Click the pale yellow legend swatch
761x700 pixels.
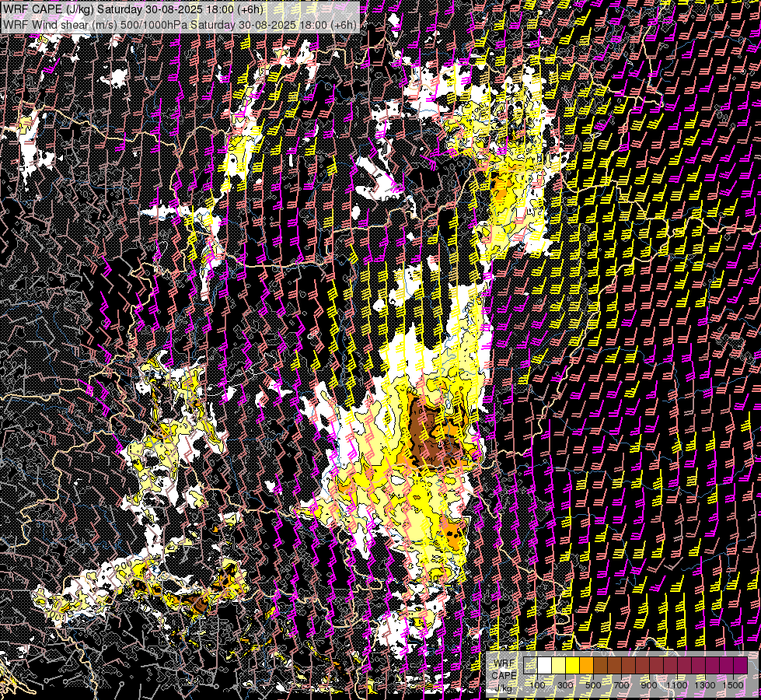pos(558,665)
